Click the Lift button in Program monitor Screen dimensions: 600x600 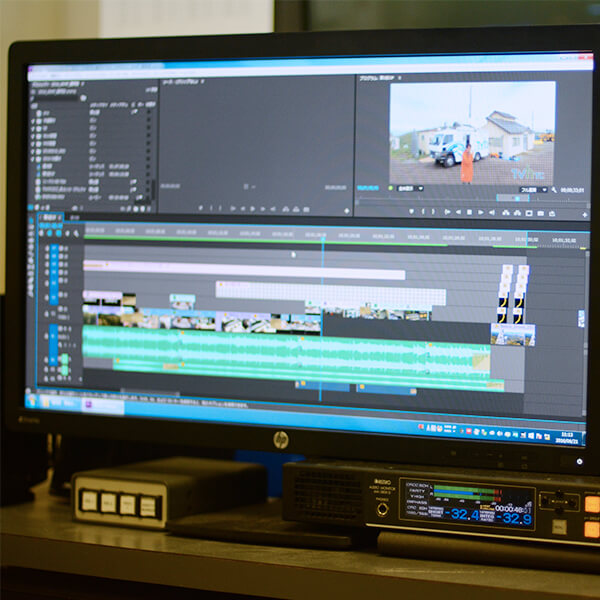pyautogui.click(x=505, y=213)
